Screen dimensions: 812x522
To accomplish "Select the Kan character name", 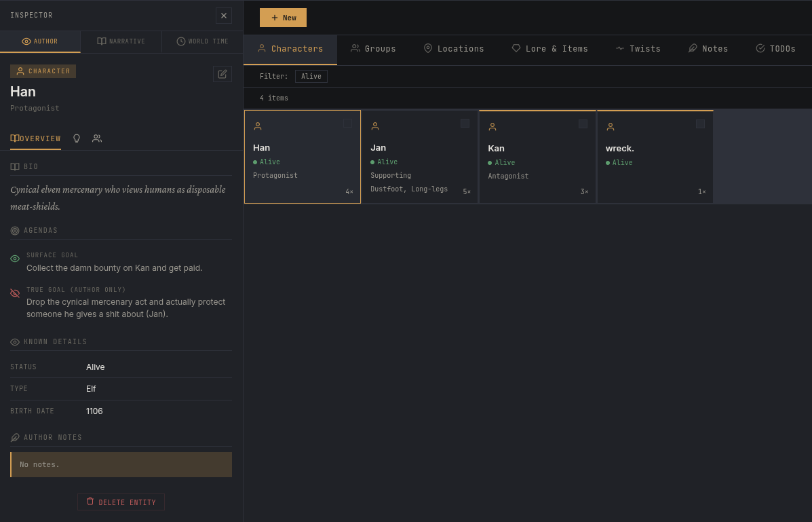I will [x=496, y=148].
